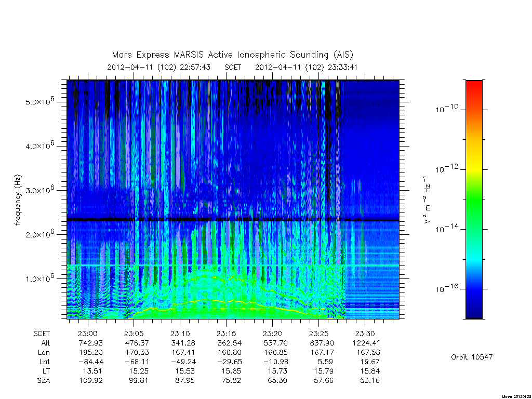532x399 pixels.
Task: Click the 1.0×10⁶ frequency tick label
Action: (39, 278)
